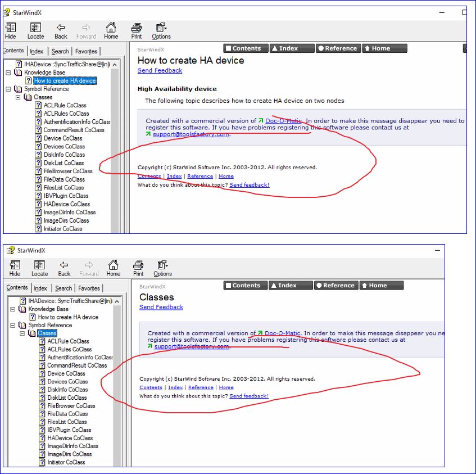Click footer Index link in bottom window
The image size is (476, 474).
pyautogui.click(x=175, y=387)
